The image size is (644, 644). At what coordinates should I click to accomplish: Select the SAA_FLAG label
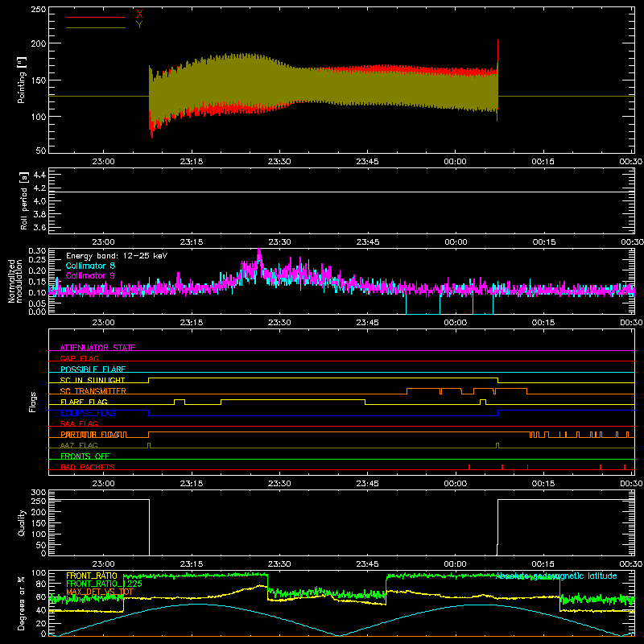coord(79,423)
